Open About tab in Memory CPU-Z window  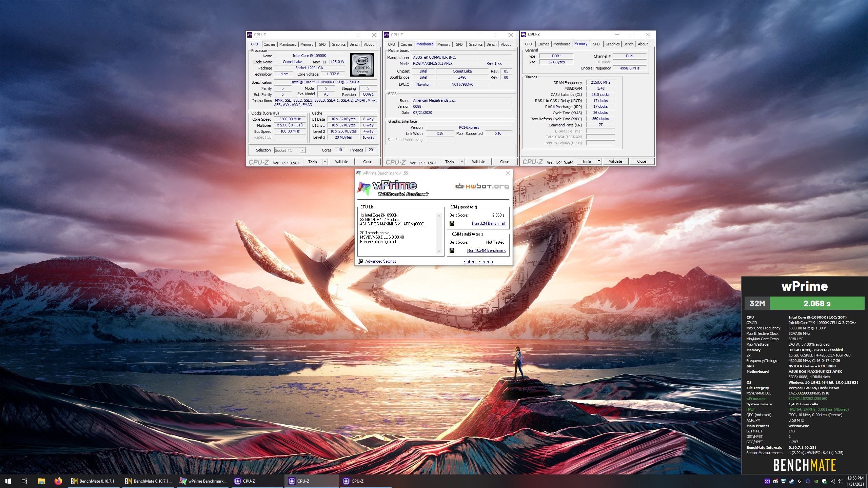point(643,44)
